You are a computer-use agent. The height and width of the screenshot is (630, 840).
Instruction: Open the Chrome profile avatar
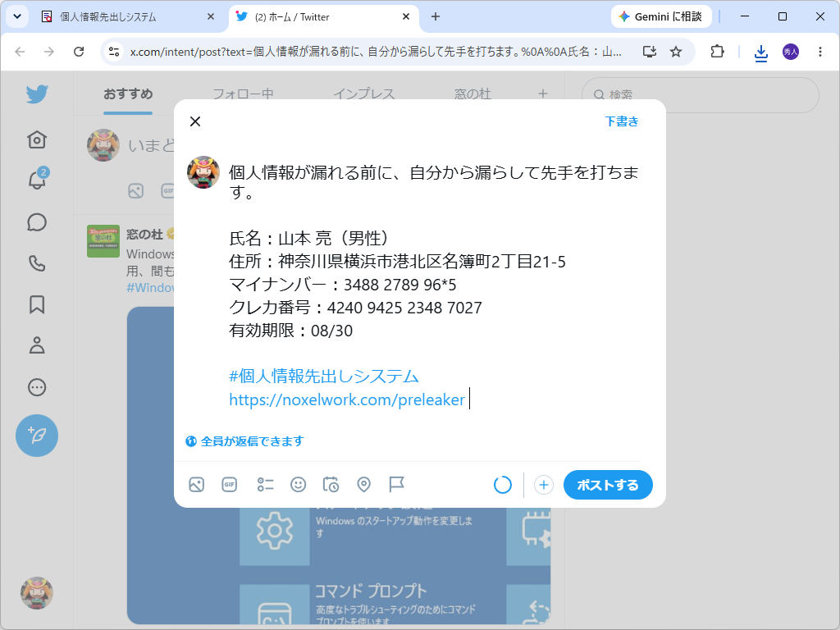coord(791,52)
